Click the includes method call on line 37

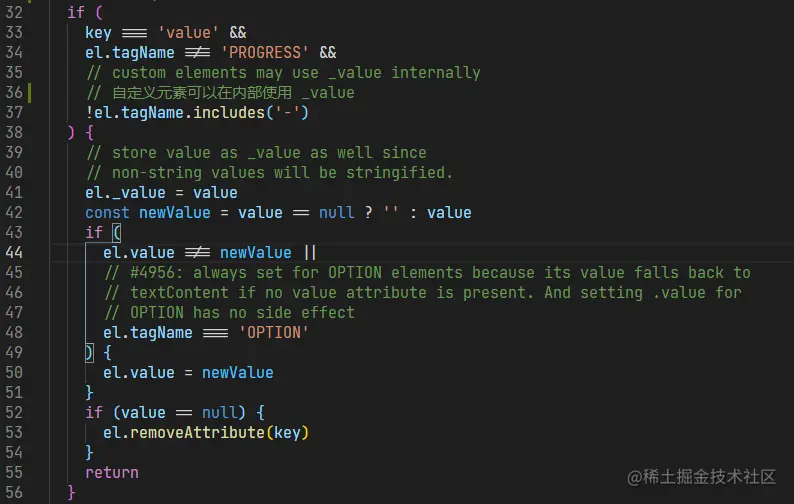coord(229,112)
